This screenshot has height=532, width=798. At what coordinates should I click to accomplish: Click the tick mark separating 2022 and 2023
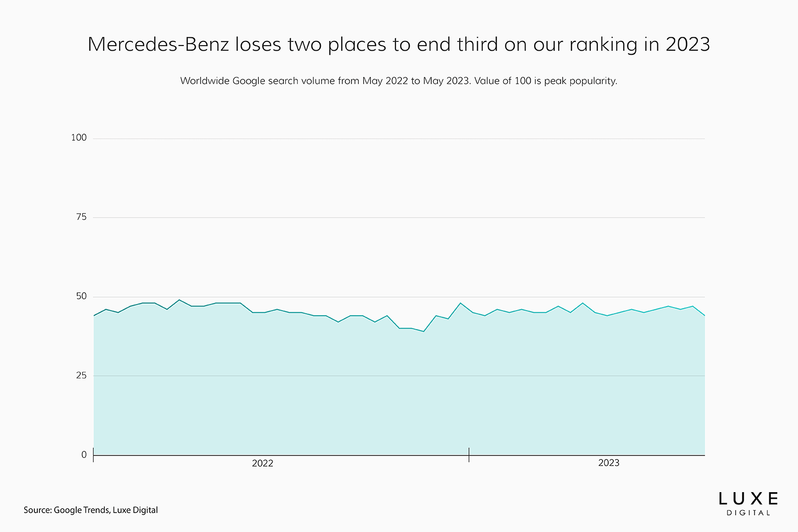tap(469, 454)
